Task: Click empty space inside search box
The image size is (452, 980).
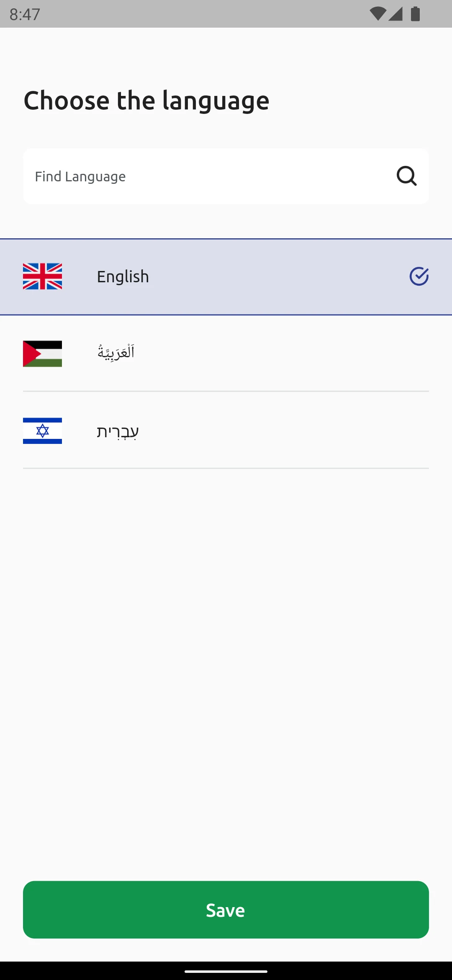Action: click(x=259, y=176)
